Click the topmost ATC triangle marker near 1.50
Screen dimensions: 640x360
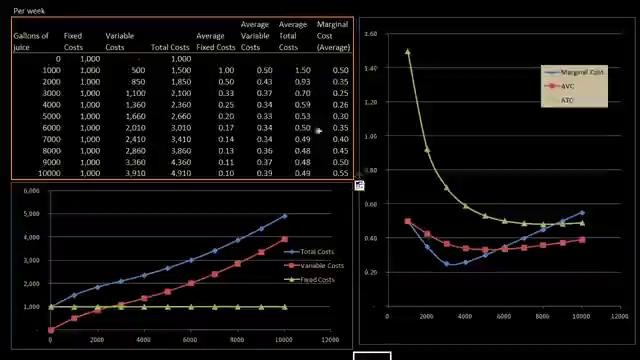pyautogui.click(x=407, y=52)
